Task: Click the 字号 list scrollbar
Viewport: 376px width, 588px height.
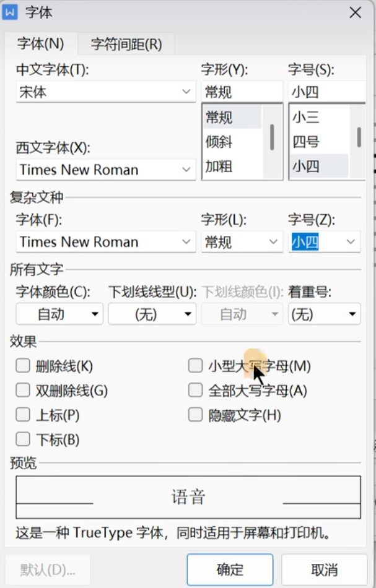Action: pyautogui.click(x=359, y=137)
